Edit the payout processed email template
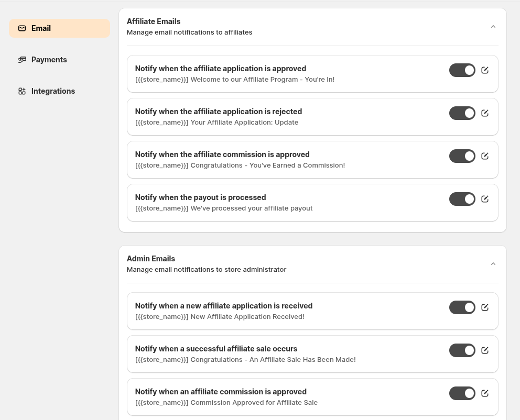 tap(485, 199)
